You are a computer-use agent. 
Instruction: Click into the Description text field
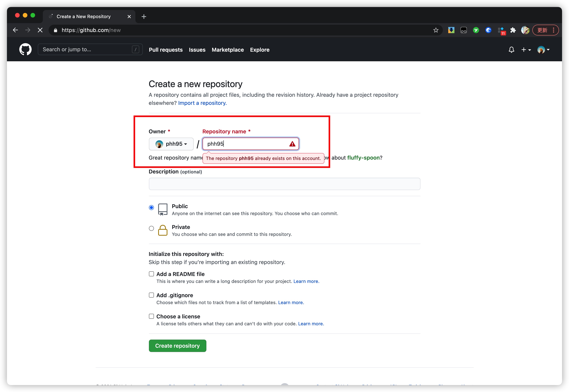click(x=284, y=184)
